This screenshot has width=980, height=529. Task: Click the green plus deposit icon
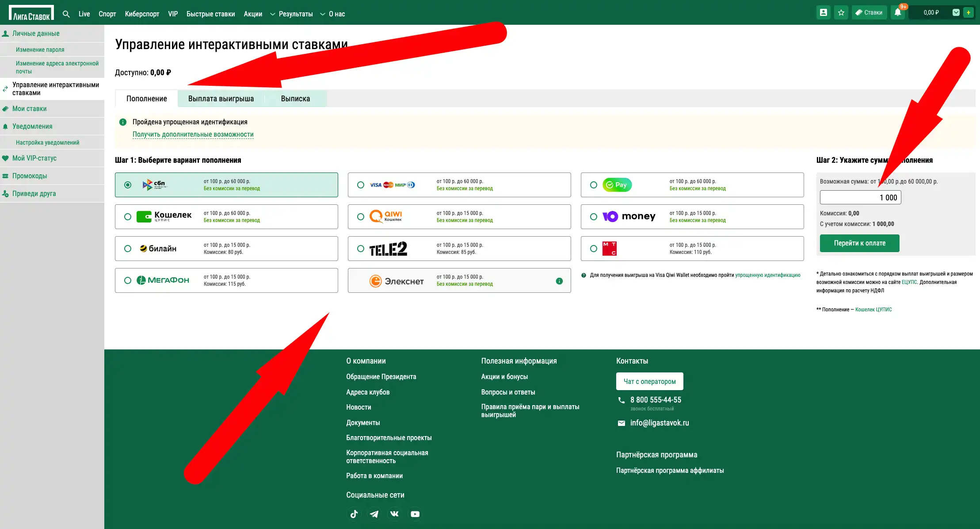pyautogui.click(x=968, y=12)
